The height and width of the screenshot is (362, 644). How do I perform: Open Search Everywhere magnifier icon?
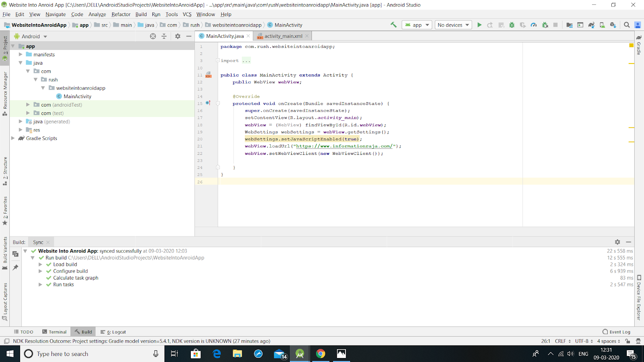coord(627,25)
